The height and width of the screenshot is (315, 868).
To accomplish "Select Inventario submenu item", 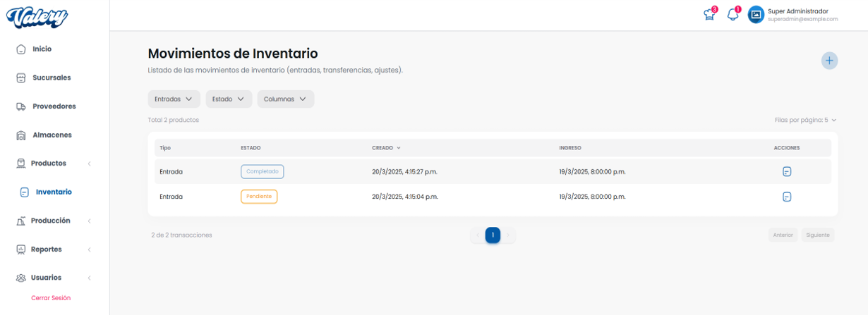I will (54, 192).
